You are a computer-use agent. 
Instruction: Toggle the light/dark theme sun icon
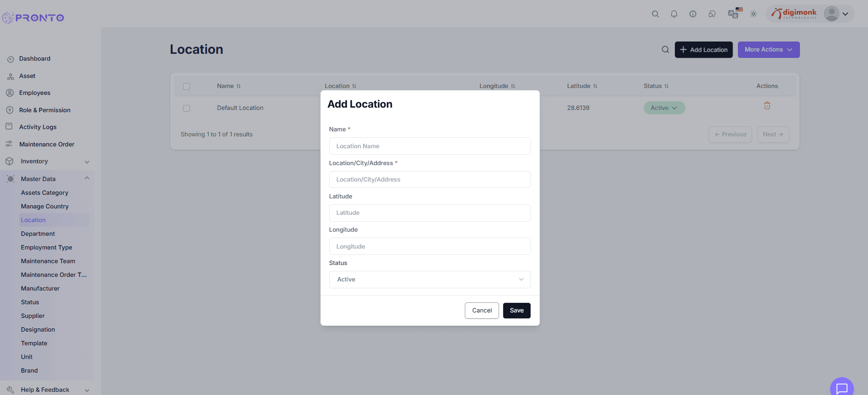(753, 14)
